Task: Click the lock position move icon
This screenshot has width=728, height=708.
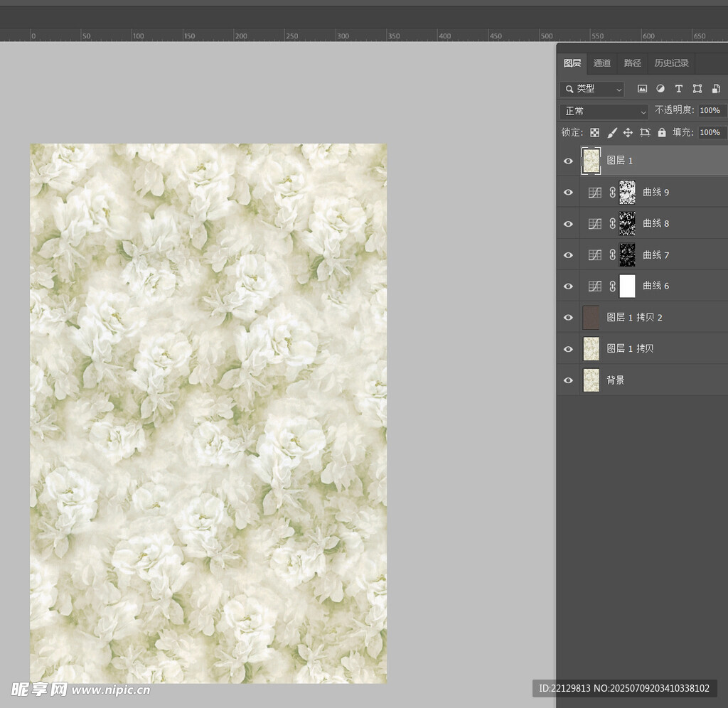Action: 628,132
